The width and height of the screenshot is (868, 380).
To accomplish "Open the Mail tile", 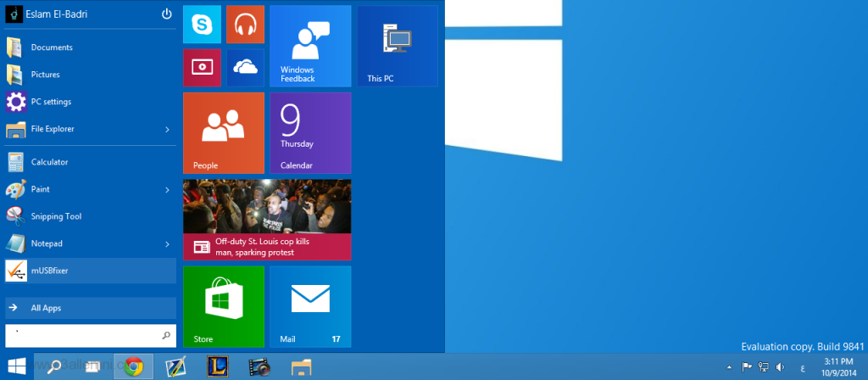I will pyautogui.click(x=310, y=307).
